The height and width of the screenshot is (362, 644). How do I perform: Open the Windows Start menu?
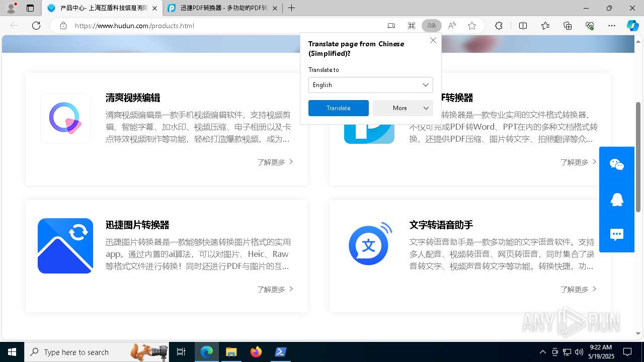12,352
